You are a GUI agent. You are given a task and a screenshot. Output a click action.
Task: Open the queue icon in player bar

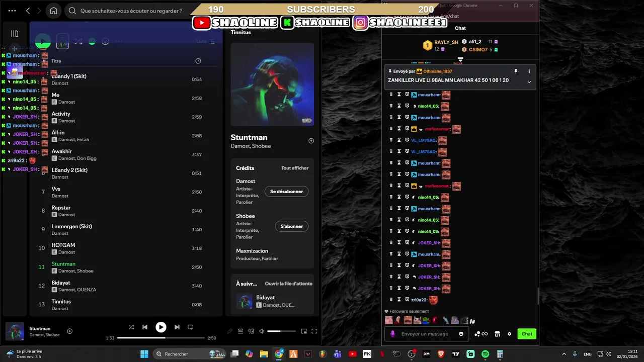coord(240,331)
